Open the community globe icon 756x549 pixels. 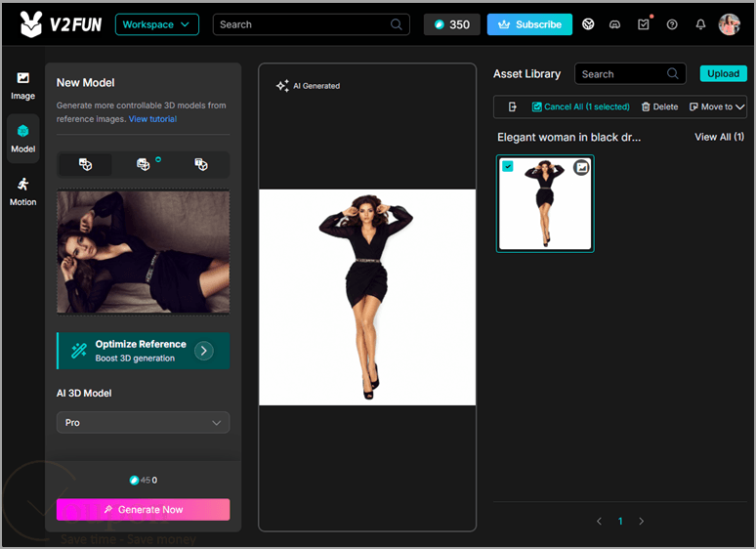point(588,24)
